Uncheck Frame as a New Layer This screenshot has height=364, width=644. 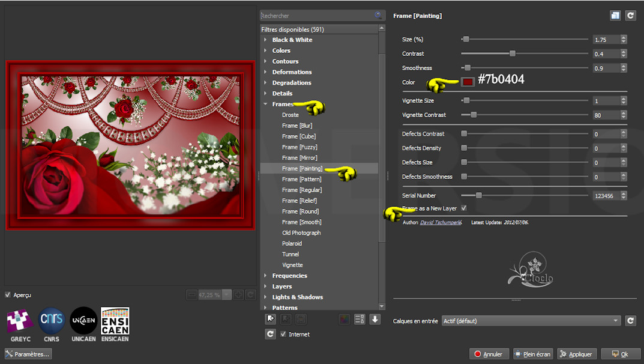[x=463, y=208]
